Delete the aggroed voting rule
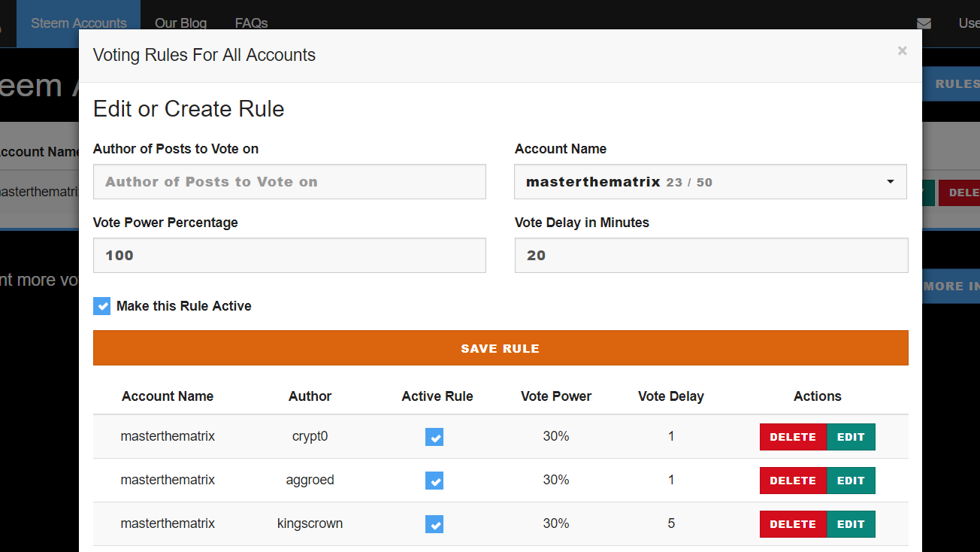Image resolution: width=980 pixels, height=552 pixels. coord(793,481)
